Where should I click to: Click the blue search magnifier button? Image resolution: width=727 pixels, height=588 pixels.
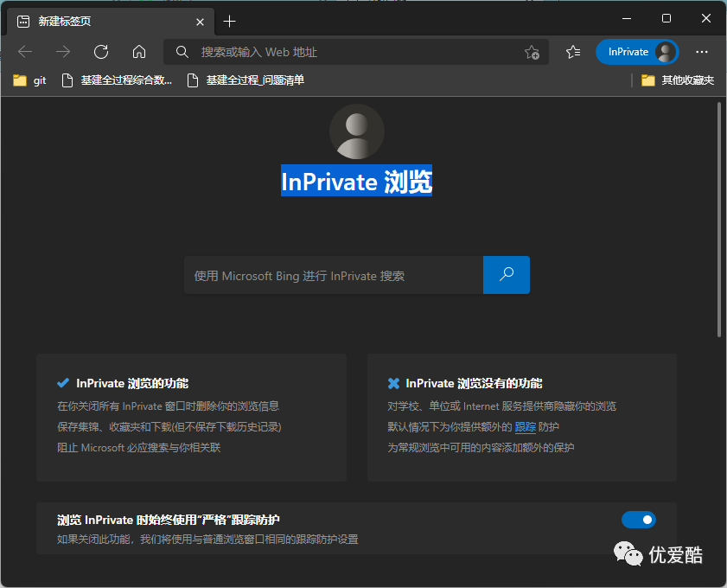507,275
